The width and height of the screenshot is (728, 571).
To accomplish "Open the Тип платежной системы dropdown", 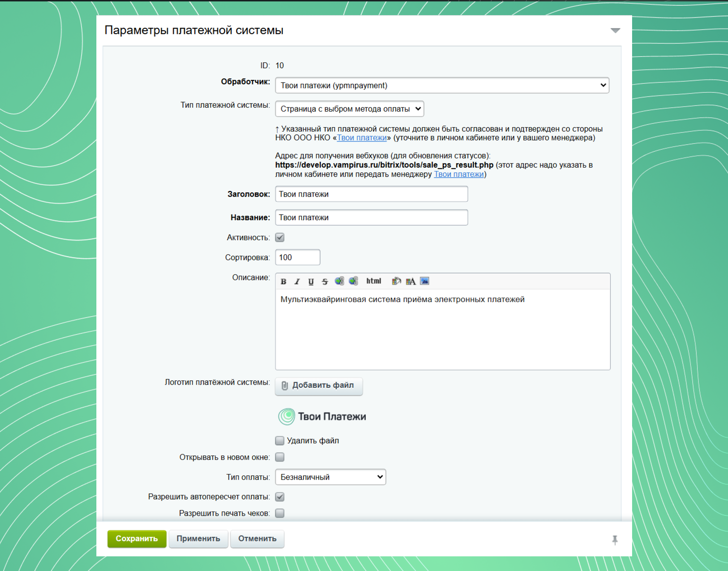I will coord(350,109).
